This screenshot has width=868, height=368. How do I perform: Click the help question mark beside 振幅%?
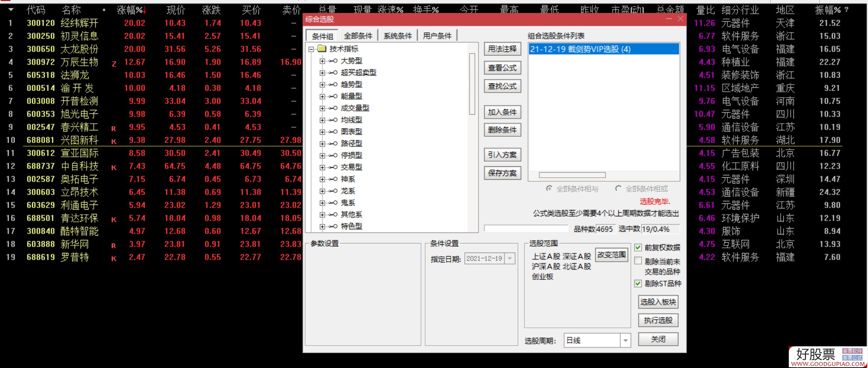(846, 9)
